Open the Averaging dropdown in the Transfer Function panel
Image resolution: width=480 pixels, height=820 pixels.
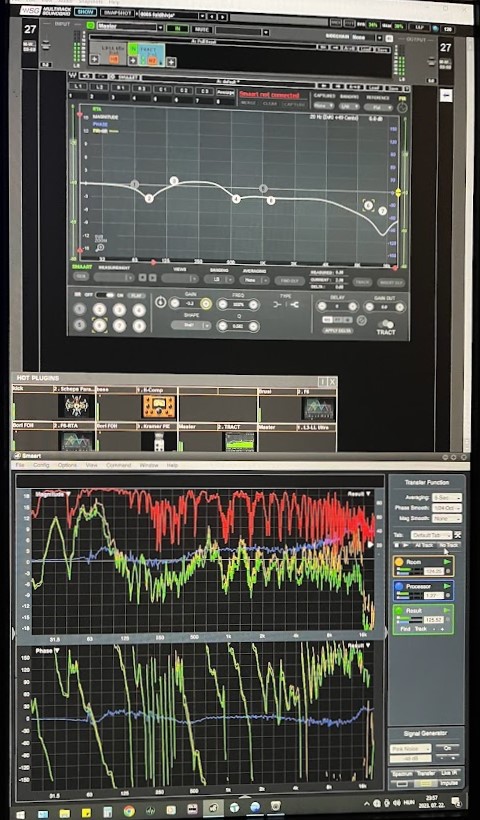click(447, 497)
